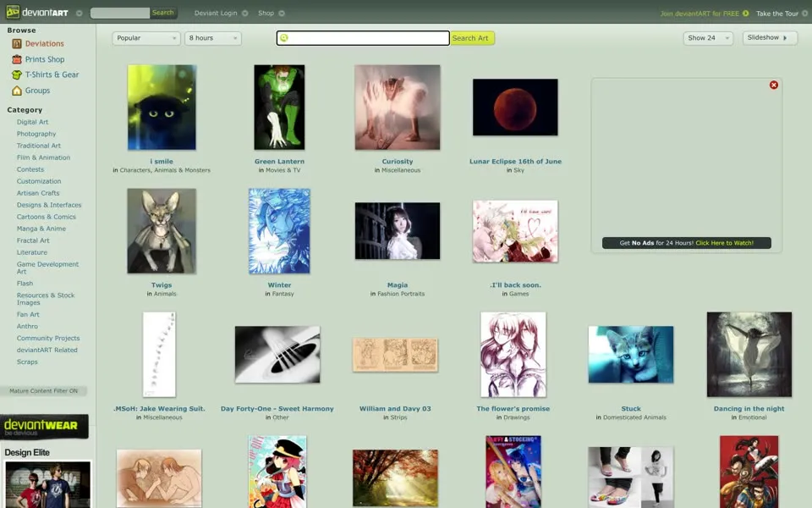Start the Slideshow

[770, 38]
